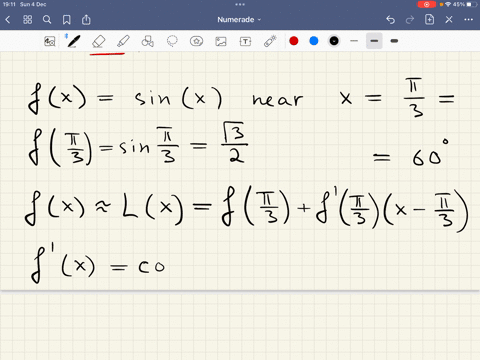Open the search tool

tap(47, 20)
